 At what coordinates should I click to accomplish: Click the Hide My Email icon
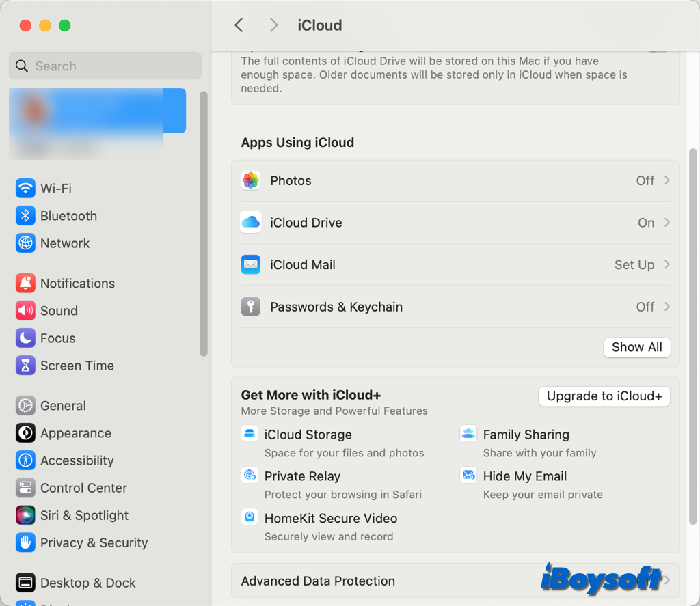[468, 475]
